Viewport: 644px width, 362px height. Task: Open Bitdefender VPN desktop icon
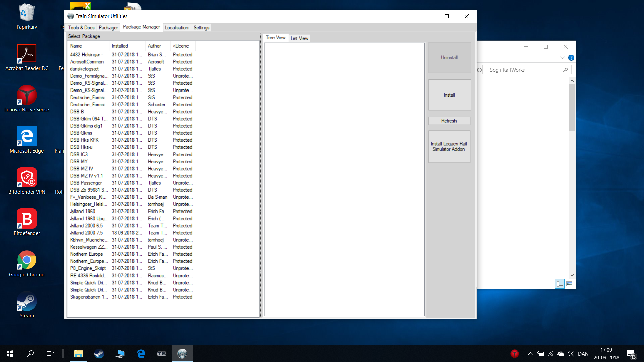click(x=26, y=178)
